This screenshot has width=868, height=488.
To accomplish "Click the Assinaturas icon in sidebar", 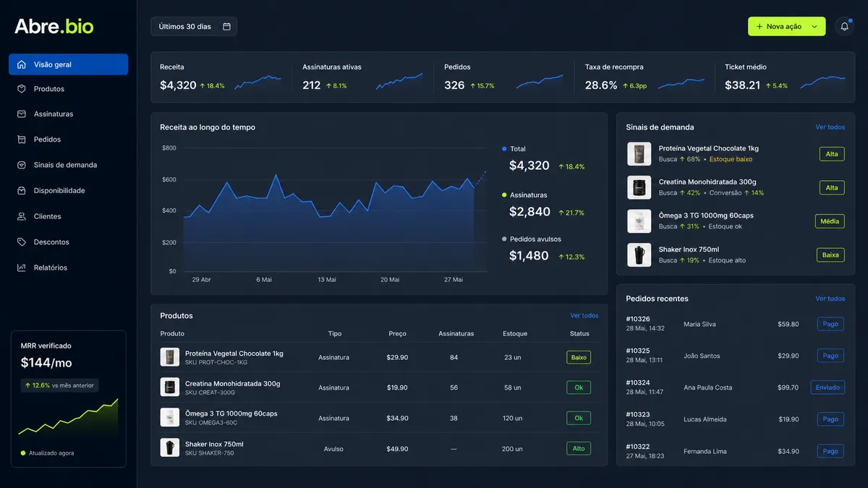I will [x=21, y=114].
